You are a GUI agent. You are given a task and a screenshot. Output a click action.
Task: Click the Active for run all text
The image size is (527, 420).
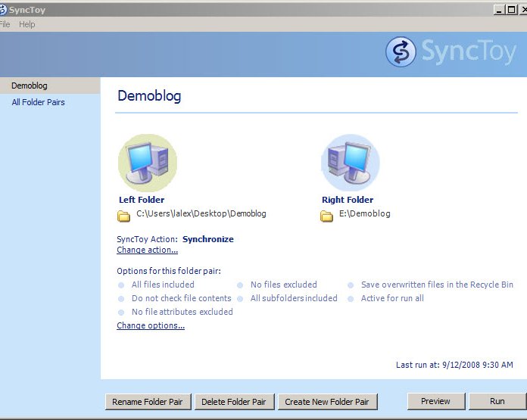(x=392, y=298)
